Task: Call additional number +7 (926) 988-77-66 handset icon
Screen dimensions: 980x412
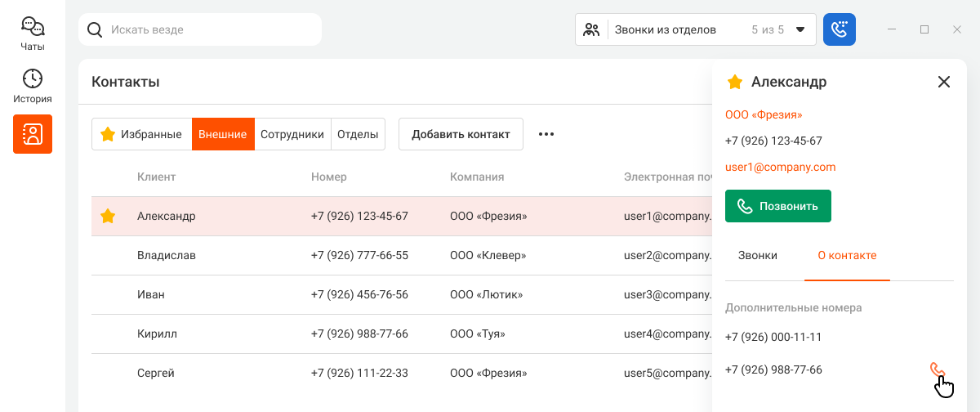Action: tap(938, 369)
